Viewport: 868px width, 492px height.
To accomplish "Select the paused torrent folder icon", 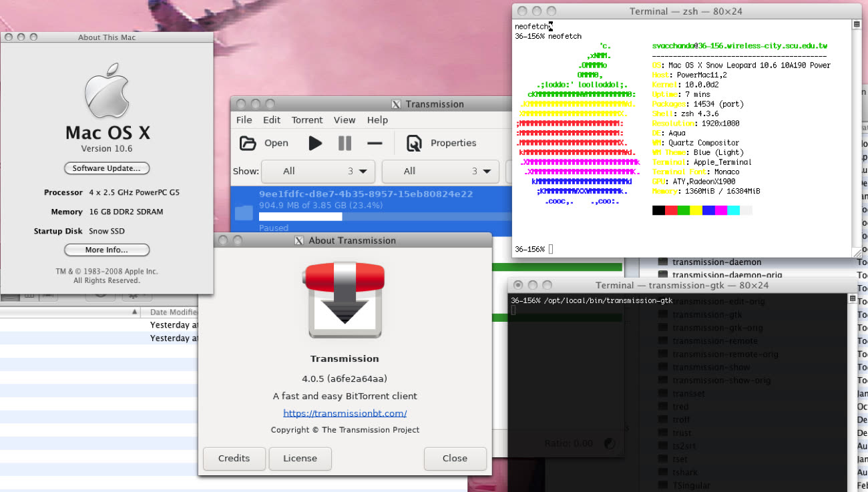I will (244, 212).
